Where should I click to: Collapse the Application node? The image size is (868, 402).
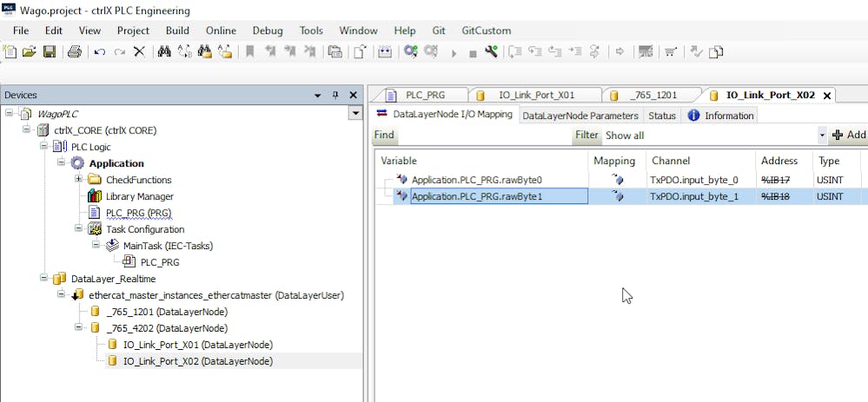(60, 163)
